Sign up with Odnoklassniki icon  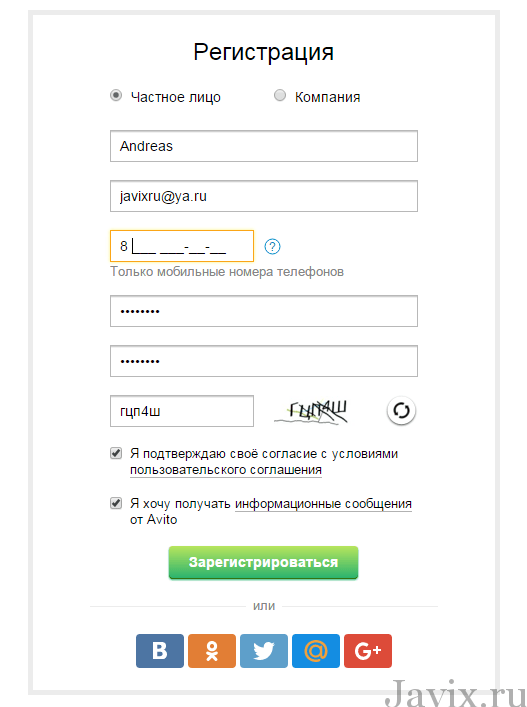[212, 651]
